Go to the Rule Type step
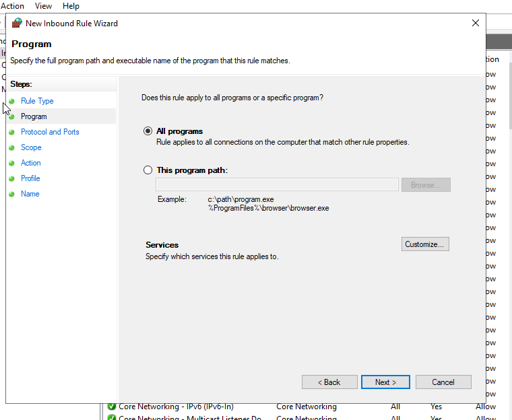The height and width of the screenshot is (420, 512). point(37,101)
